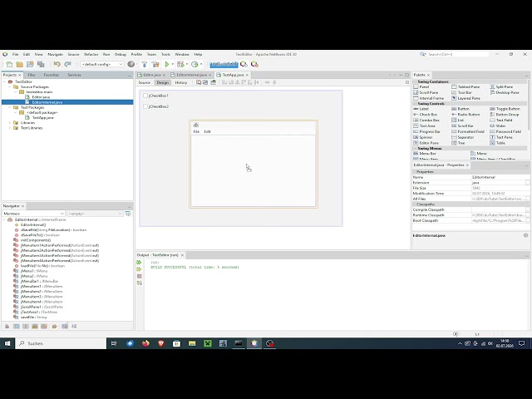This screenshot has height=399, width=532.
Task: Click the Selection Mode icon in designer toolbar
Action: click(x=199, y=82)
